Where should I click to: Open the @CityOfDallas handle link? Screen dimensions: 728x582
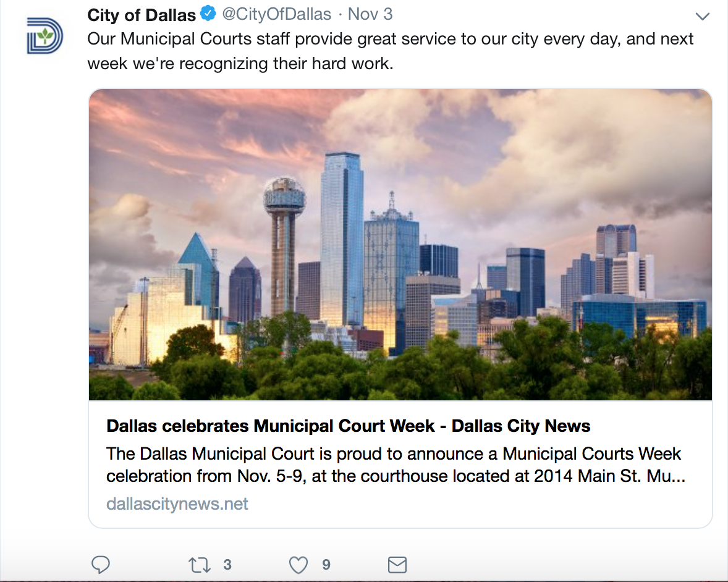277,14
